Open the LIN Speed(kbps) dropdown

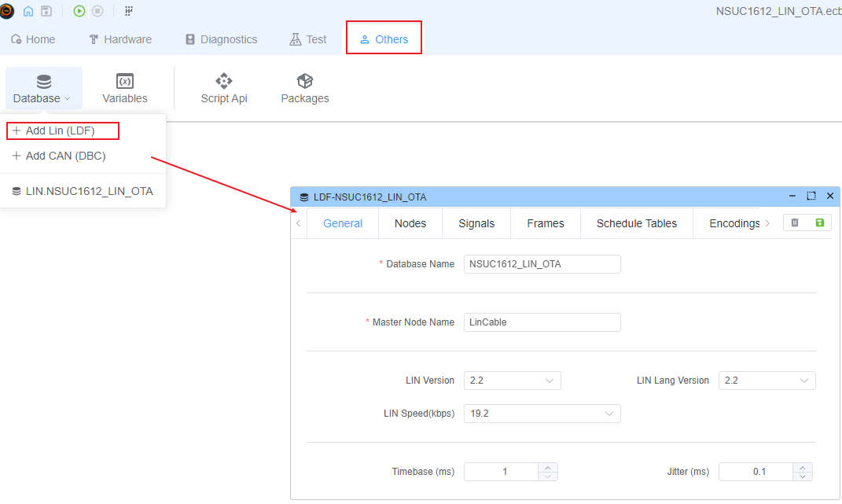coord(542,414)
